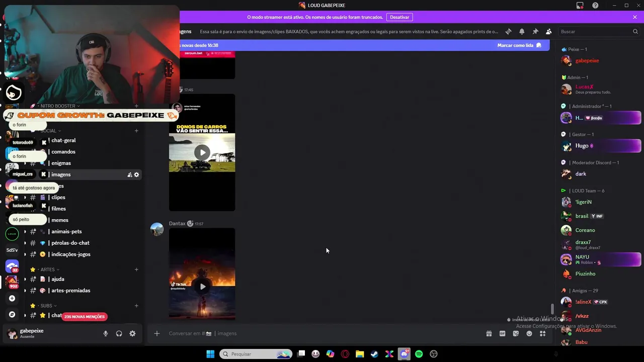Open the Windows Start menu
The width and height of the screenshot is (644, 362).
(x=210, y=354)
